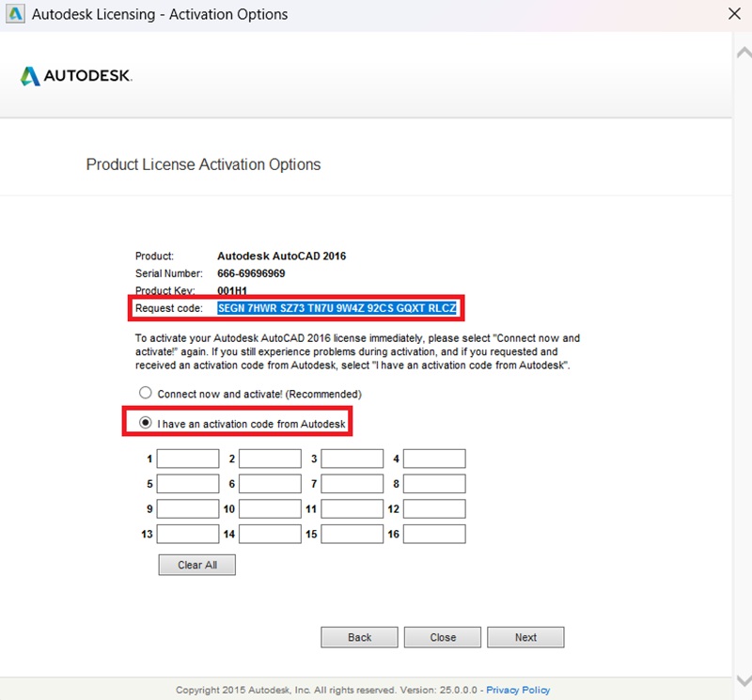Viewport: 752px width, 700px height.
Task: Click the scrollbar up arrow
Action: click(x=742, y=53)
